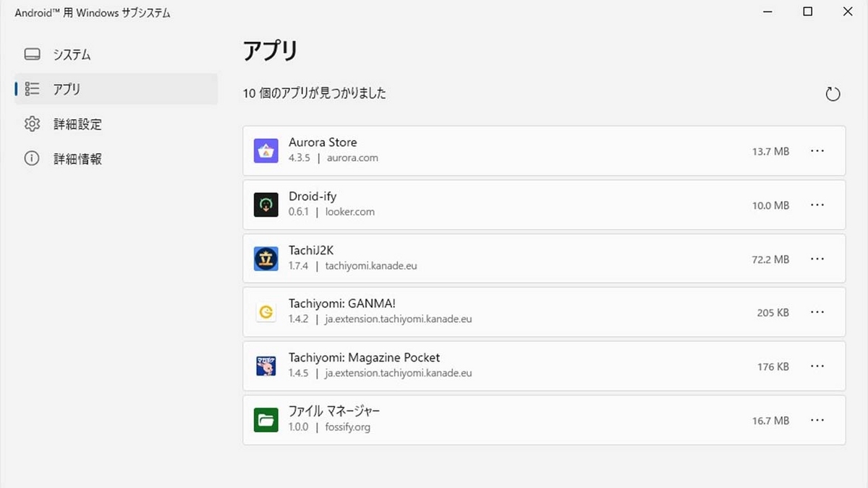The width and height of the screenshot is (868, 488).
Task: Click the 詳細設定 gear icon in sidebar
Action: tap(32, 124)
